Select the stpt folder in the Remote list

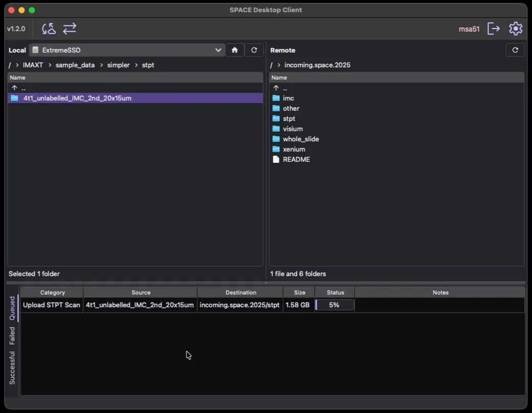397,118
